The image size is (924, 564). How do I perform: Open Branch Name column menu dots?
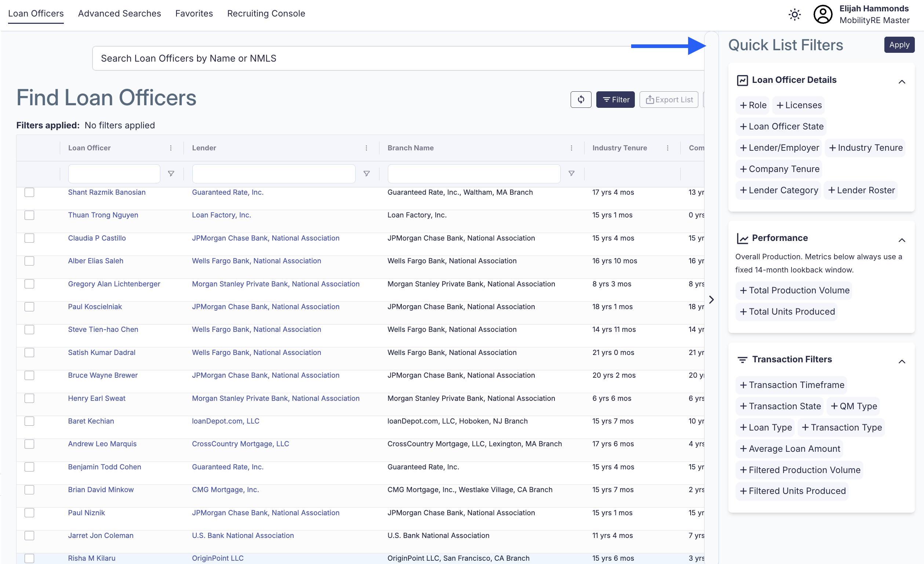571,148
